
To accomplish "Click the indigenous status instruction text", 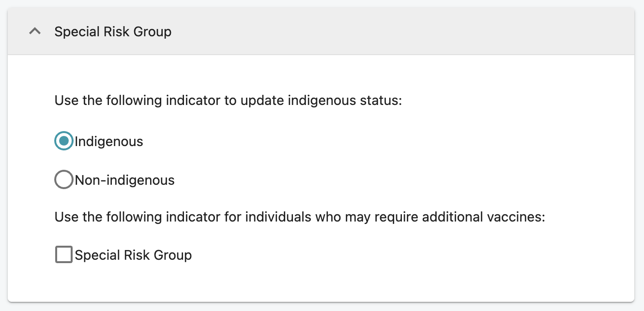I will (229, 101).
